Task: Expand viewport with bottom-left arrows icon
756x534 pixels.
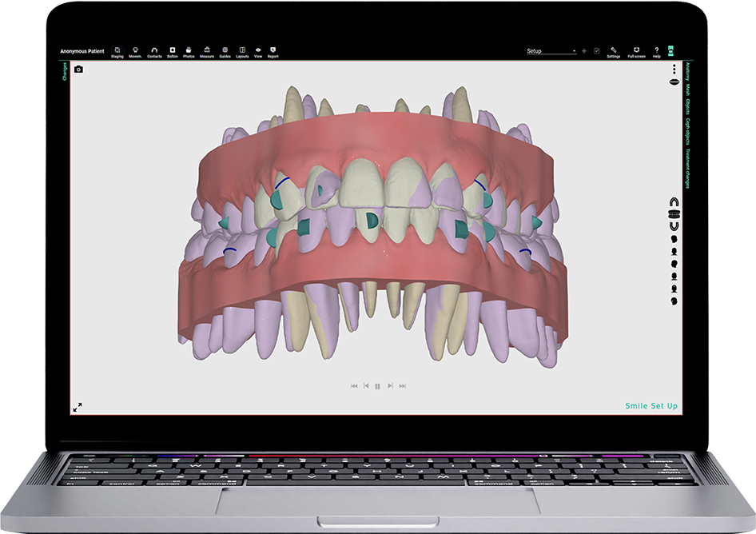Action: (78, 407)
